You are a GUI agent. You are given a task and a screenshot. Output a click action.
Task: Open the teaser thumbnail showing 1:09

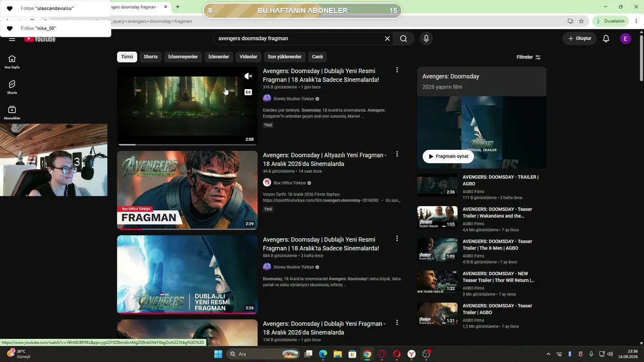click(437, 249)
